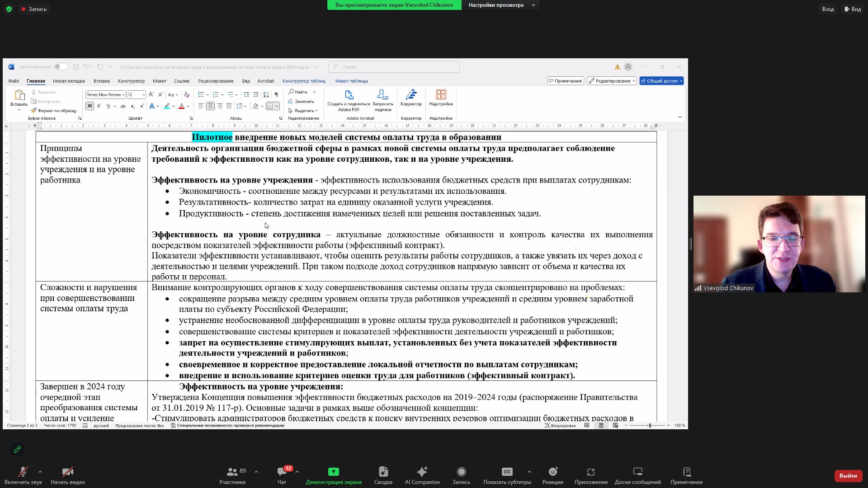Click Vsevolod Chikunov's video thumbnail
This screenshot has width=868, height=488.
point(779,244)
